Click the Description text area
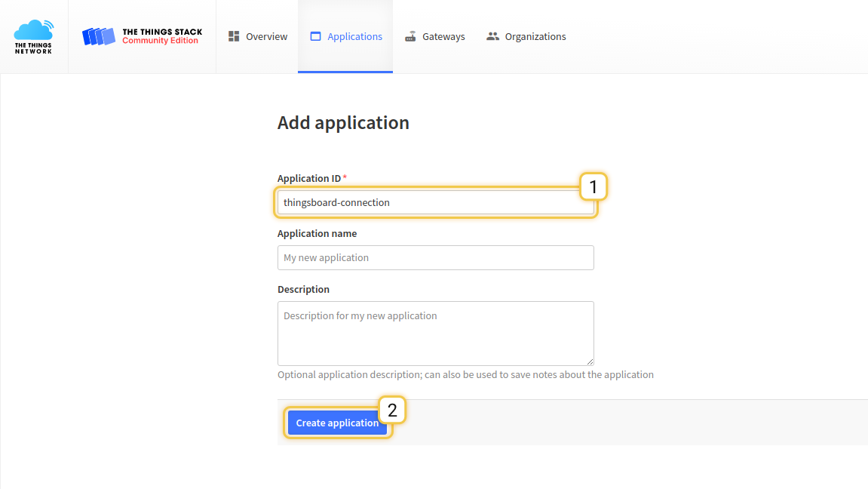 point(436,334)
